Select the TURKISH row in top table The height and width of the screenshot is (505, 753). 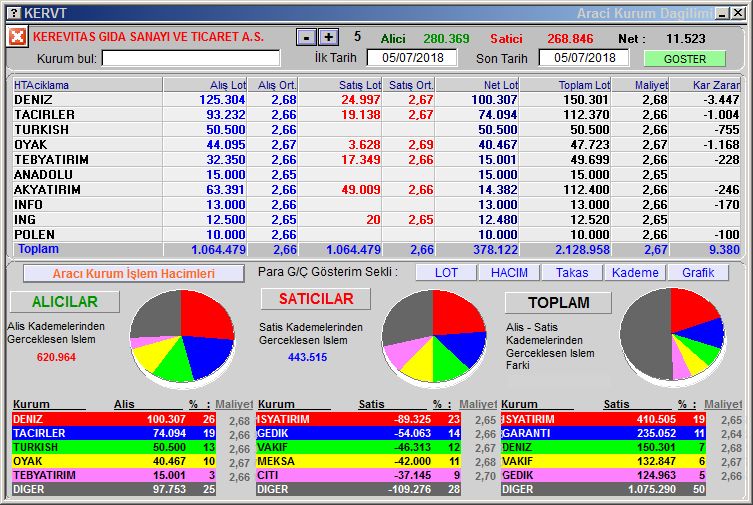coord(376,130)
